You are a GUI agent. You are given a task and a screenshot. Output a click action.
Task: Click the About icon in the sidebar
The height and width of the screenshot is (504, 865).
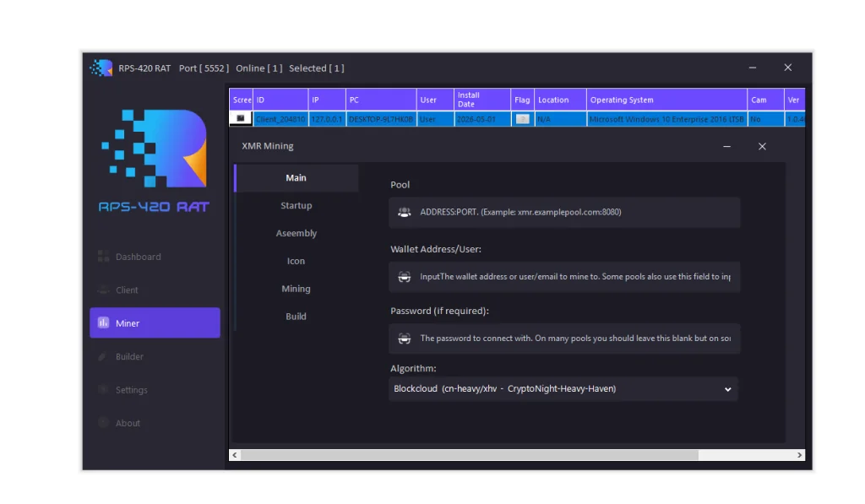click(102, 422)
